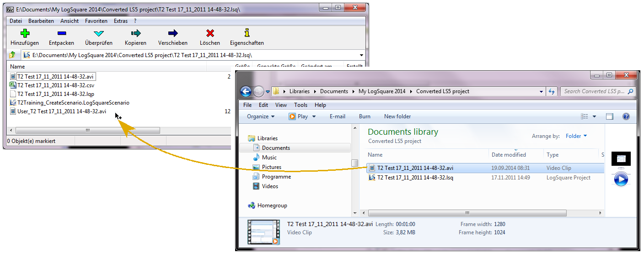Click the Kopieren (copy) arrow icon
644x253 pixels.
pos(135,33)
